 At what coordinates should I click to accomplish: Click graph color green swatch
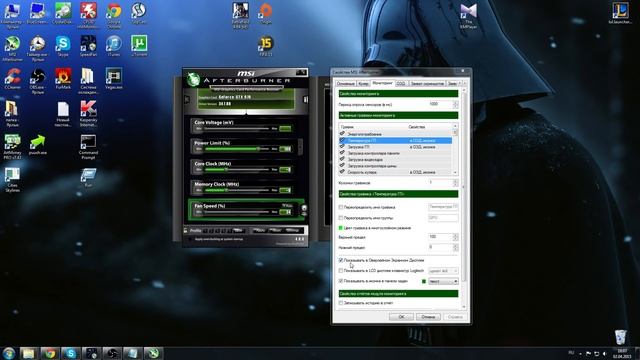point(341,228)
